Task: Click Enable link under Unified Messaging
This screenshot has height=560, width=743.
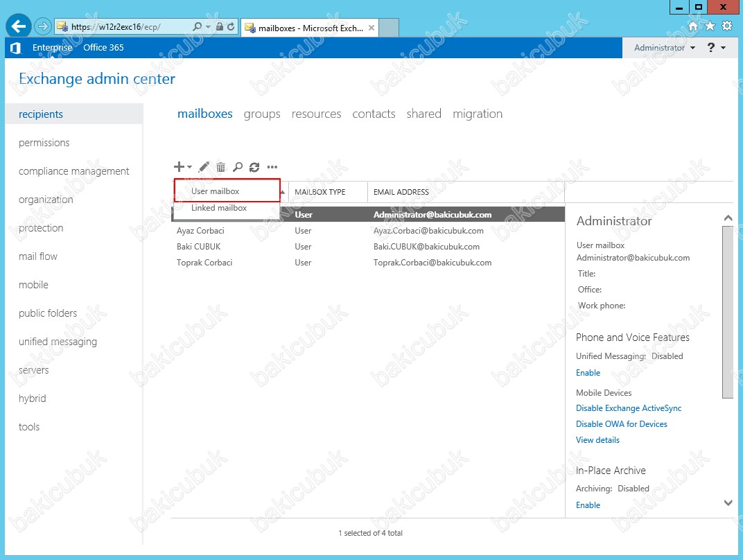Action: [x=588, y=373]
